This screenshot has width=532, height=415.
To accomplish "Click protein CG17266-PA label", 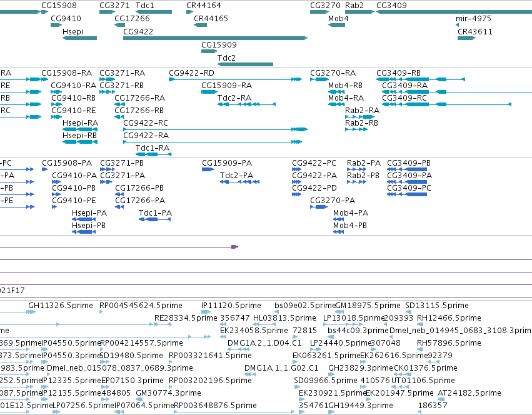I will [x=140, y=201].
